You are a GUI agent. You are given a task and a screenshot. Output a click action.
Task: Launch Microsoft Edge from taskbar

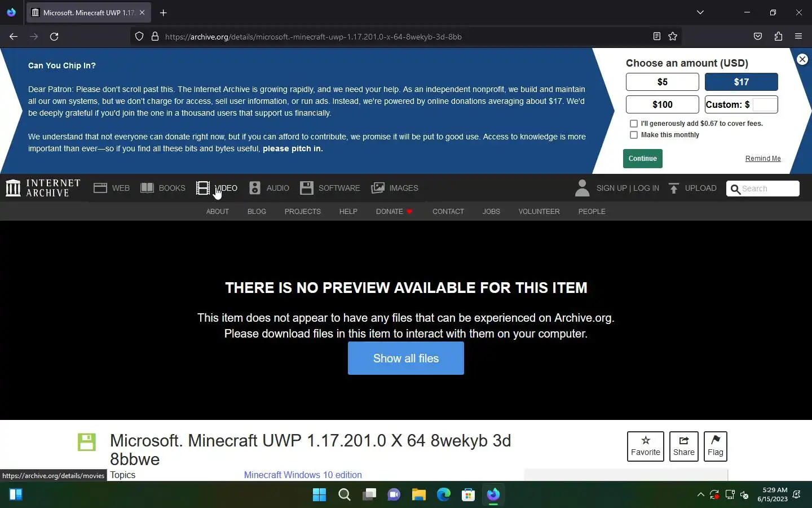pos(444,495)
